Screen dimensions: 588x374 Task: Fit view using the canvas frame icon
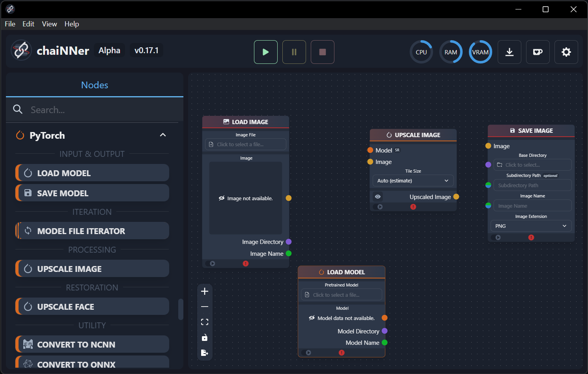(205, 322)
